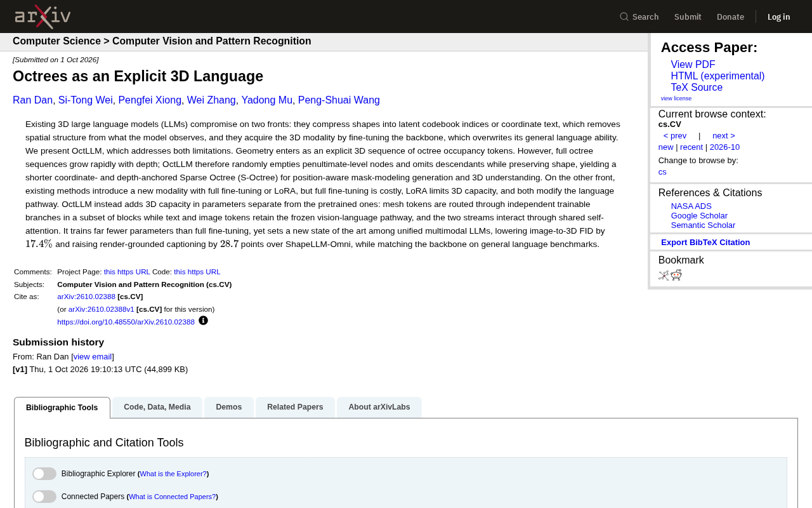The height and width of the screenshot is (508, 812).
Task: Open the recent cs.CV listings
Action: 691,147
